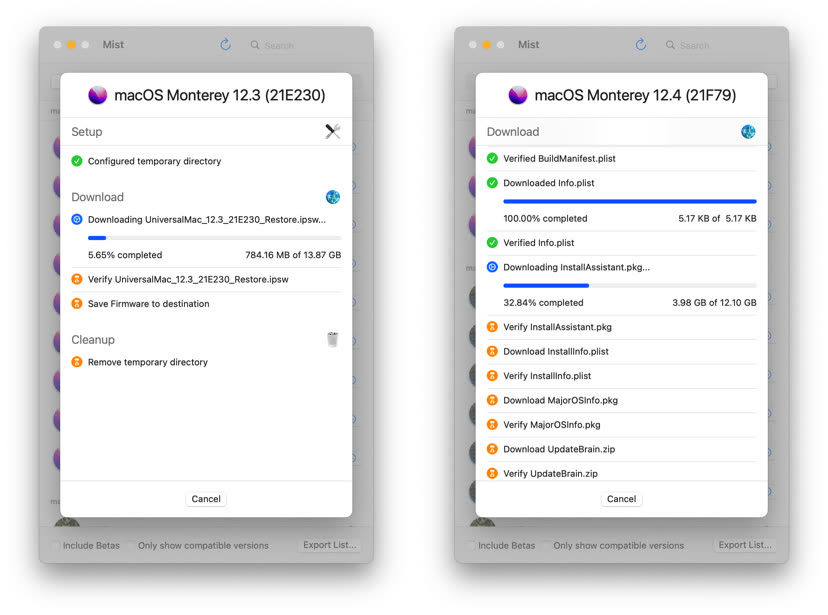The width and height of the screenshot is (828, 615).
Task: Click the pending icon beside Download InstallInfo.plist
Action: coord(492,351)
